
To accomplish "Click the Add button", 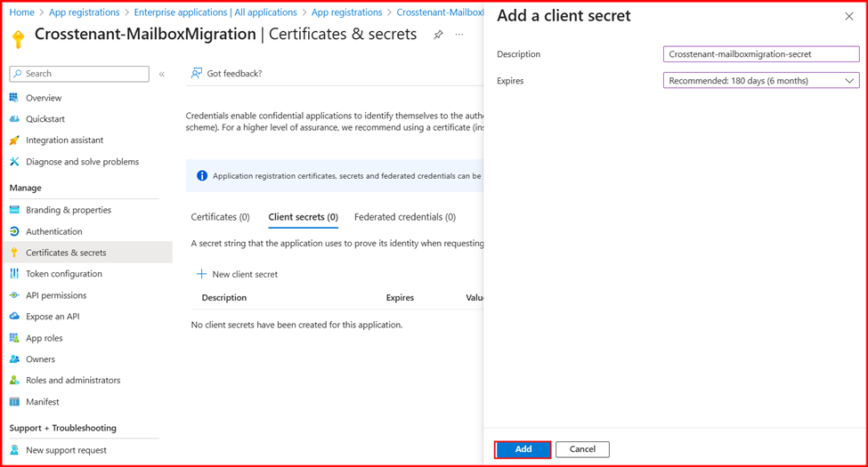I will click(x=523, y=449).
